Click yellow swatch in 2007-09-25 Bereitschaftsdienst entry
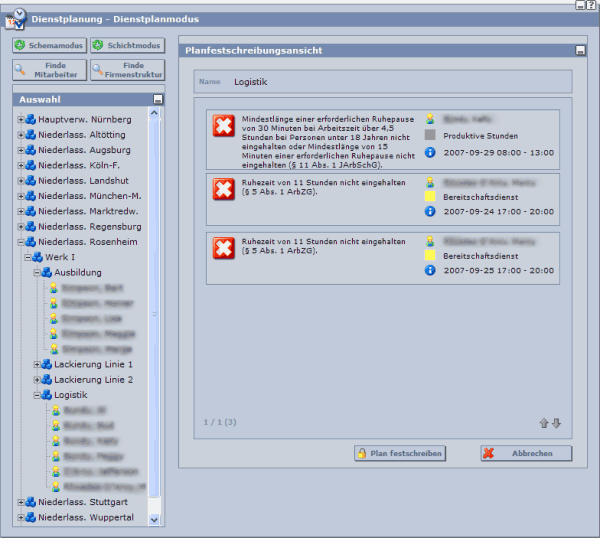 pyautogui.click(x=430, y=255)
